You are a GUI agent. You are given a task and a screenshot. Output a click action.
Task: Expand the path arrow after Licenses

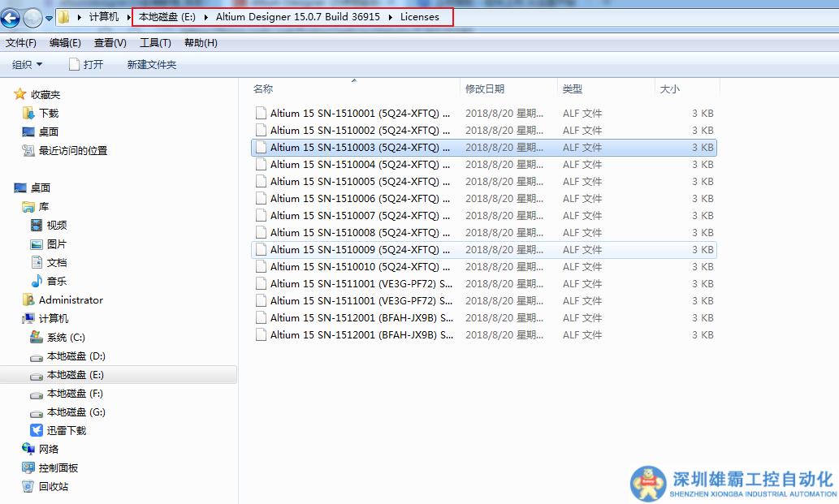point(447,17)
